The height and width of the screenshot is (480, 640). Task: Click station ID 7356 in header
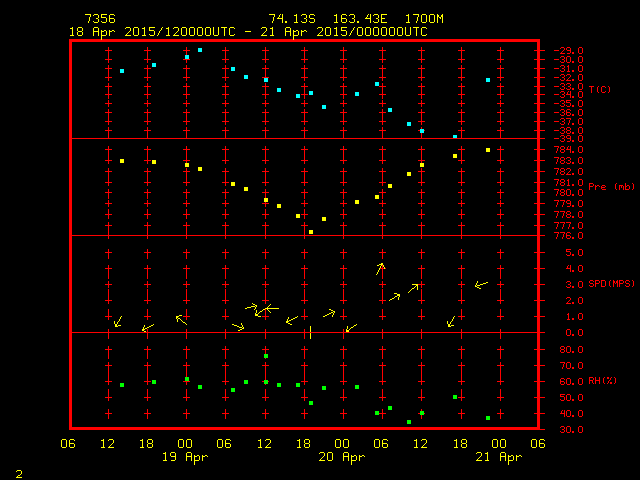coord(99,19)
